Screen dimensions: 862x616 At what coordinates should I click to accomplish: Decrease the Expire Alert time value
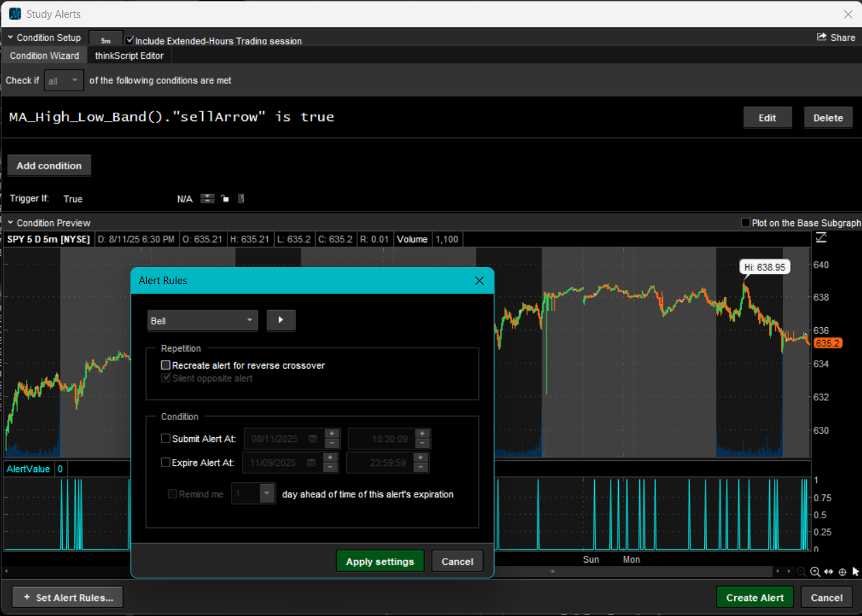coord(421,467)
